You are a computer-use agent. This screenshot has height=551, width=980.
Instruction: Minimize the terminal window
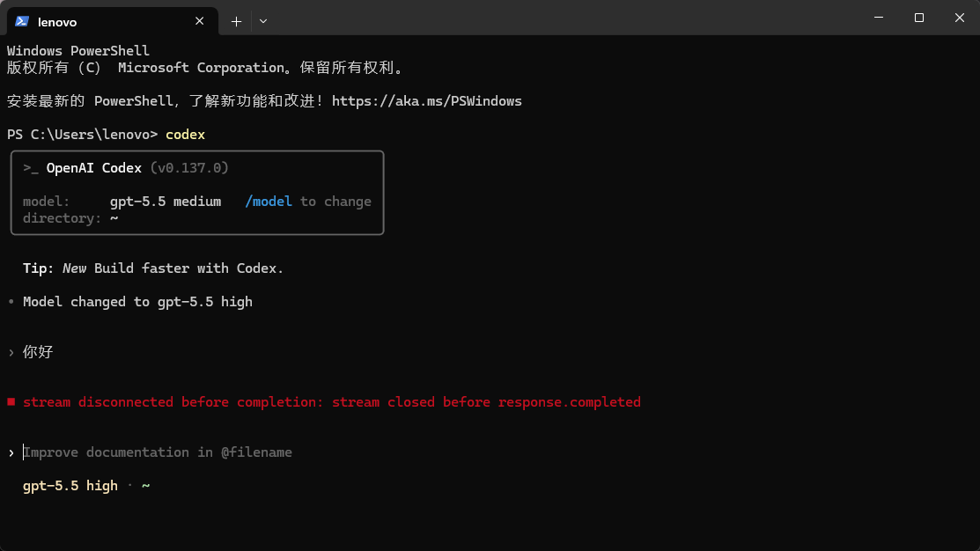pyautogui.click(x=879, y=18)
